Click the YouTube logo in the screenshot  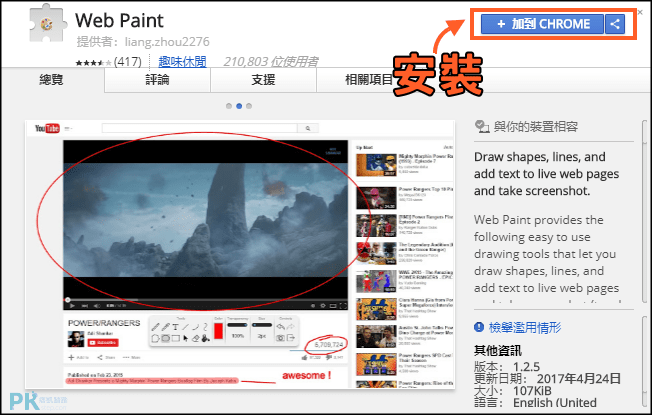click(47, 128)
